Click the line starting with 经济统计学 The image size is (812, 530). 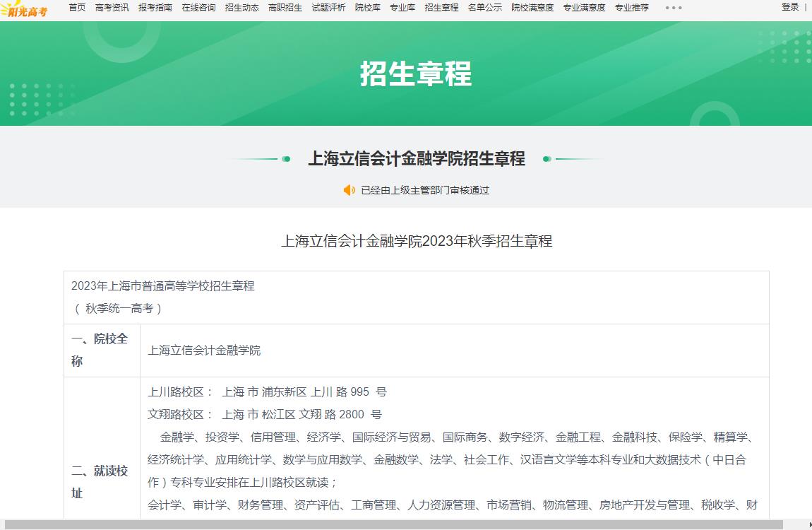click(x=447, y=460)
